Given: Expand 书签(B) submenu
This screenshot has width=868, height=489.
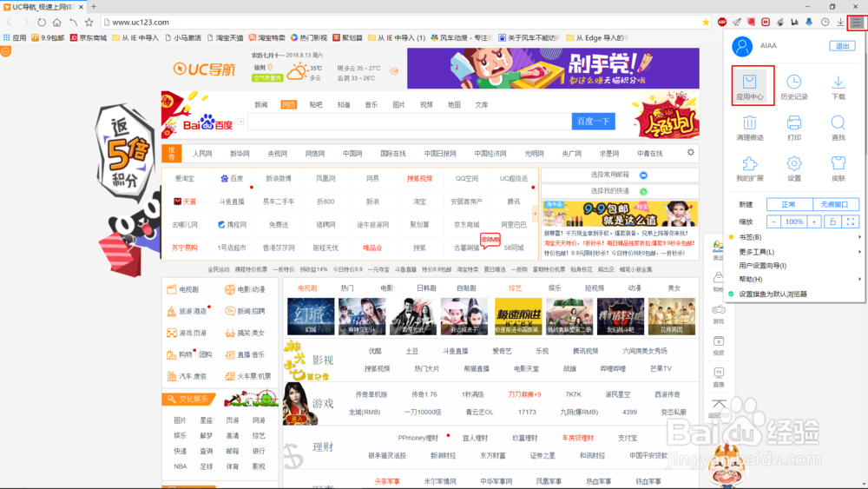Looking at the screenshot, I should coord(795,237).
